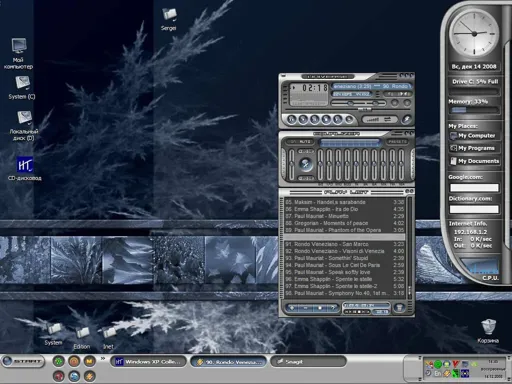Switch to Windows XP Colle... taskbar window
Screen dimensions: 512x384
tap(148, 362)
